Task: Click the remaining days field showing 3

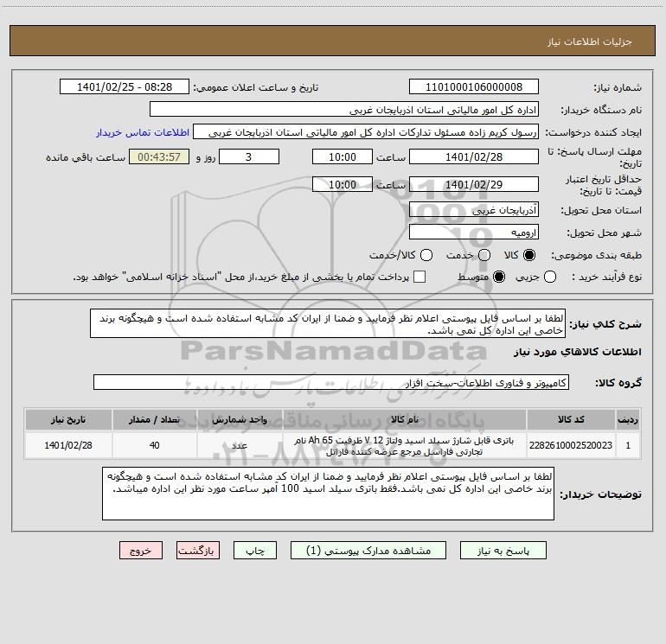Action: point(249,156)
